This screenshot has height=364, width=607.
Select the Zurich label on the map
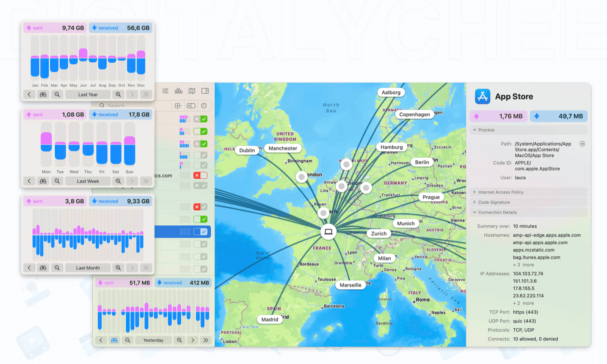(x=379, y=233)
